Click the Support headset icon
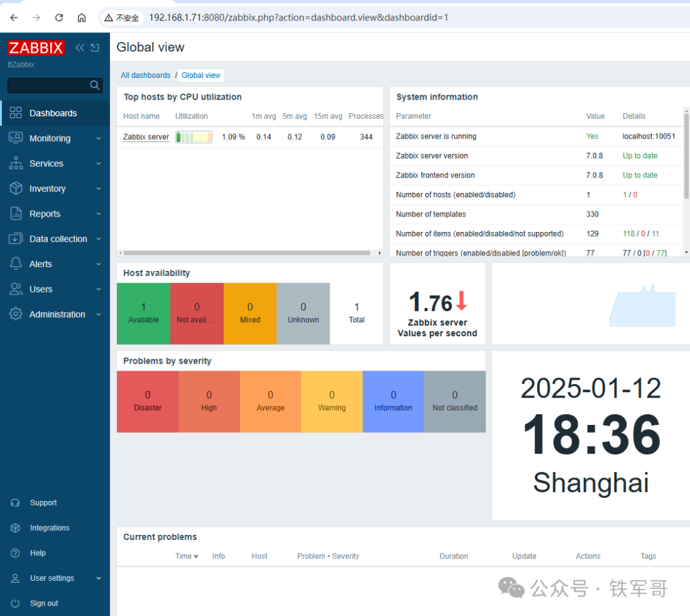Viewport: 690px width, 616px height. pyautogui.click(x=15, y=502)
